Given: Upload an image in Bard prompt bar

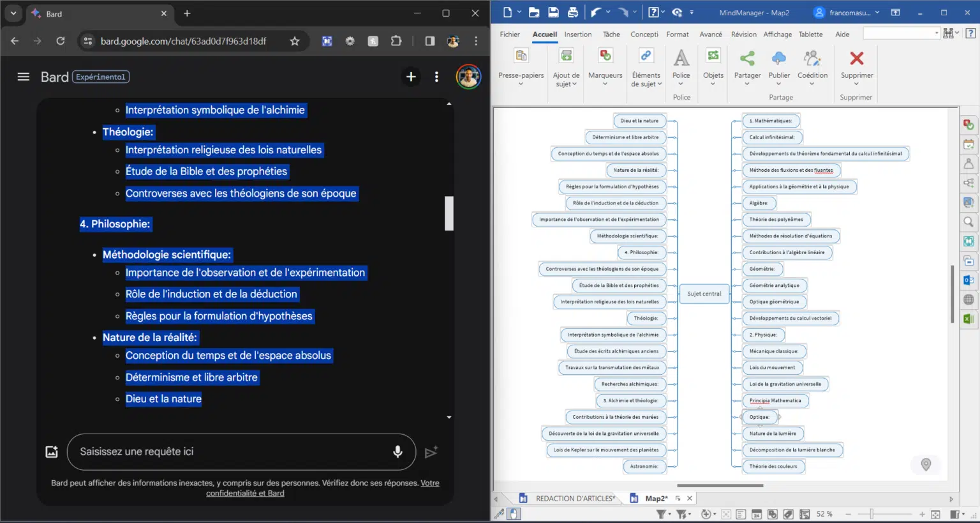Looking at the screenshot, I should (52, 452).
